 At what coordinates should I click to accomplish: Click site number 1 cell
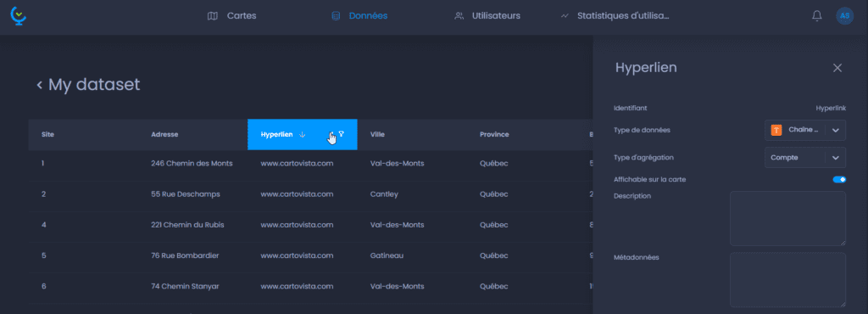[x=43, y=164]
